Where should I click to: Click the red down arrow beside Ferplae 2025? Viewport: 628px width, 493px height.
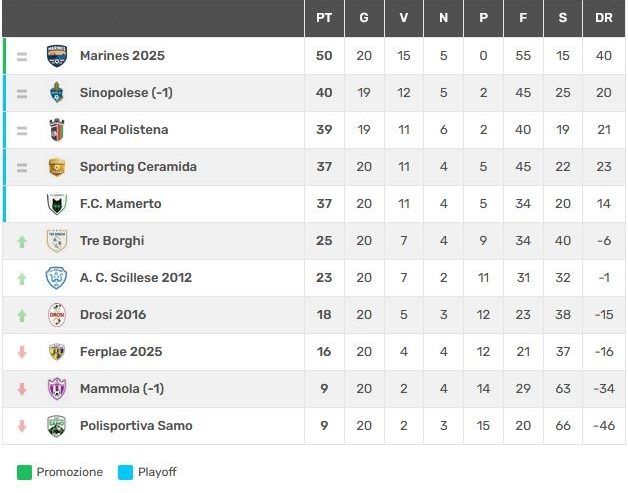click(x=22, y=352)
